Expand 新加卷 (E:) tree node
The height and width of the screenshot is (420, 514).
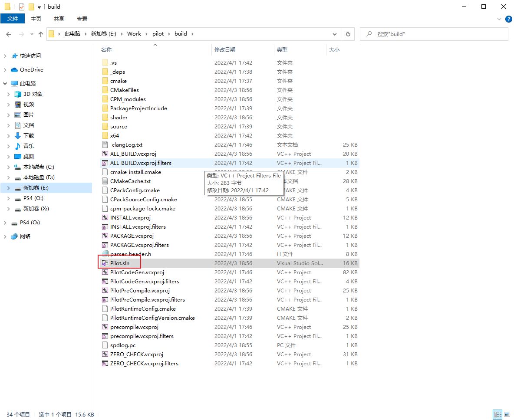pos(9,188)
